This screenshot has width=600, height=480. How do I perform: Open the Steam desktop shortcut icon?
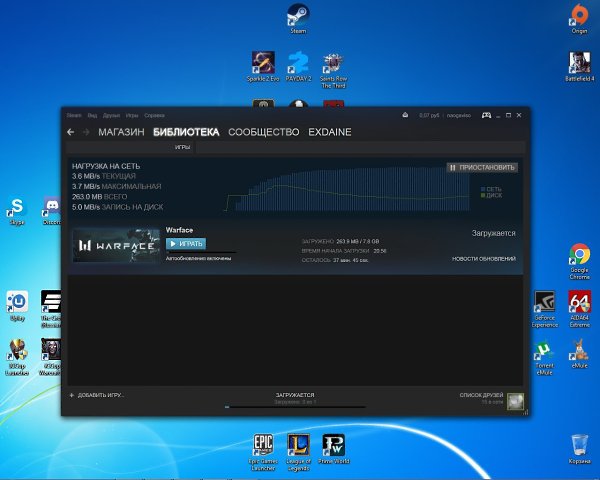tap(298, 18)
